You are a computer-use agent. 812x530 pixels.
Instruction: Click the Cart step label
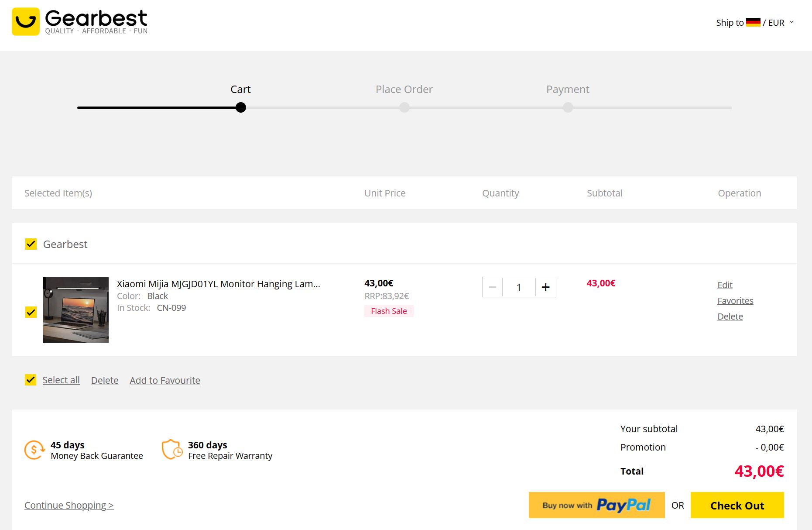pos(240,89)
